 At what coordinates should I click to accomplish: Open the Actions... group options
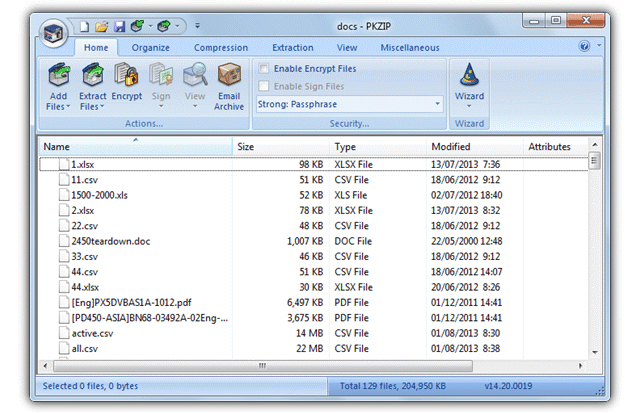click(x=144, y=123)
